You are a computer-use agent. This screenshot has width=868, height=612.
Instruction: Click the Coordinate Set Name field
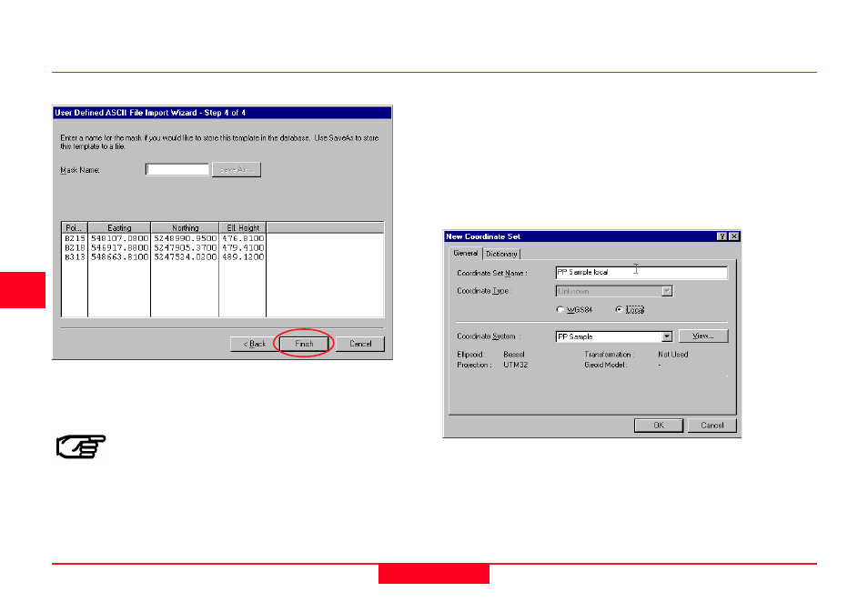tap(641, 272)
